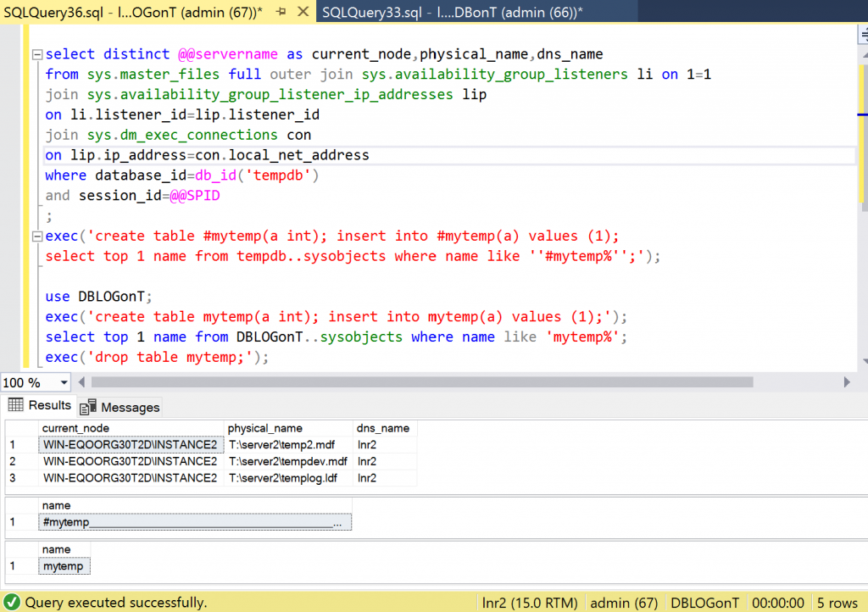The width and height of the screenshot is (868, 612).
Task: Select the Results tab
Action: tap(40, 405)
